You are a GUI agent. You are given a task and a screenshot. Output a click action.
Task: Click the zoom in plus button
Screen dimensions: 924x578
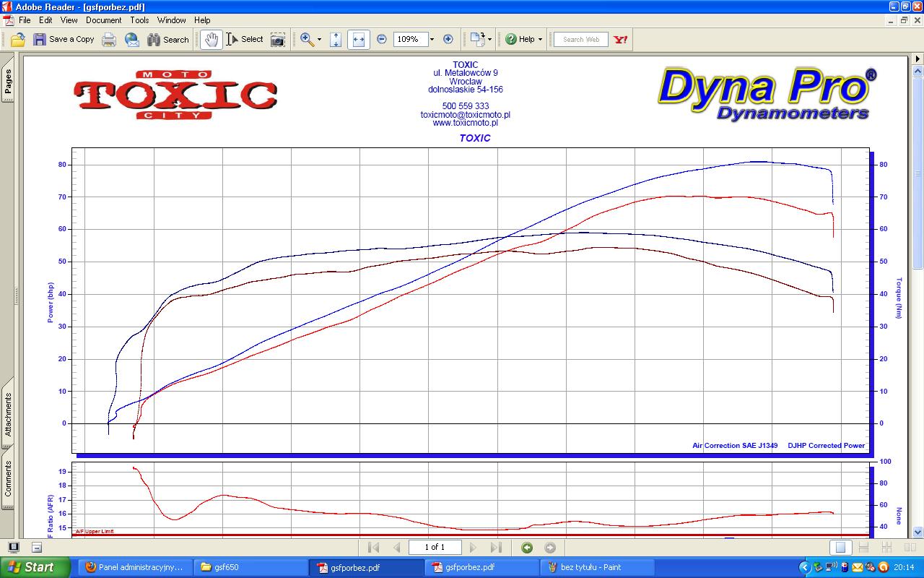[x=448, y=40]
